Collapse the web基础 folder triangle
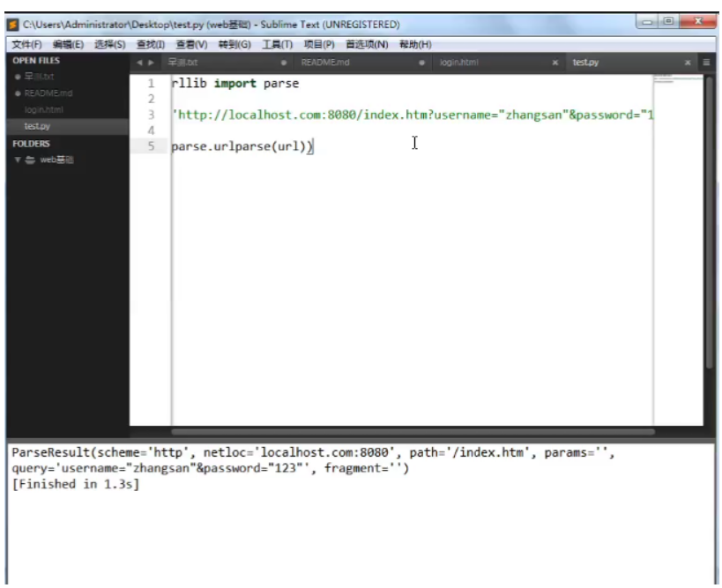This screenshot has height=588, width=722. coord(18,160)
